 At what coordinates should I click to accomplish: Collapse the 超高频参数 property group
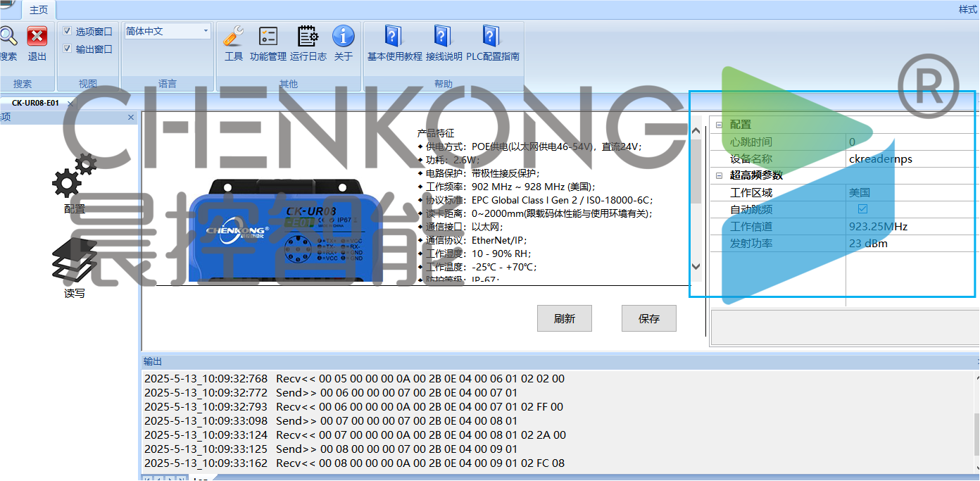(719, 175)
